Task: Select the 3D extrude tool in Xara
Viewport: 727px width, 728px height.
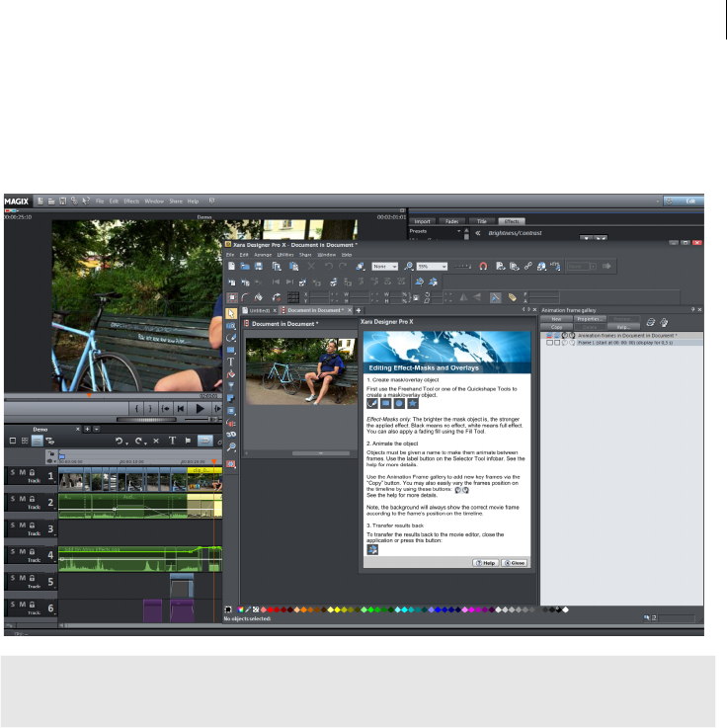Action: pyautogui.click(x=231, y=435)
